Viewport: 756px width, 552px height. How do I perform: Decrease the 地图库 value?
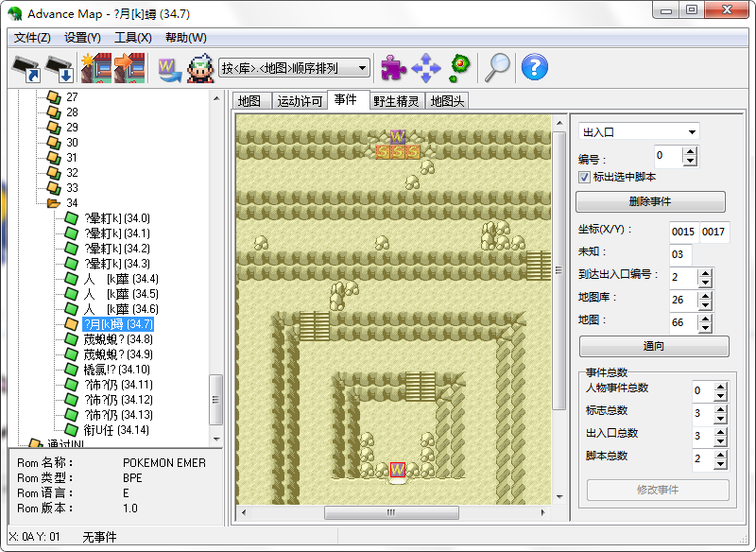[x=705, y=305]
